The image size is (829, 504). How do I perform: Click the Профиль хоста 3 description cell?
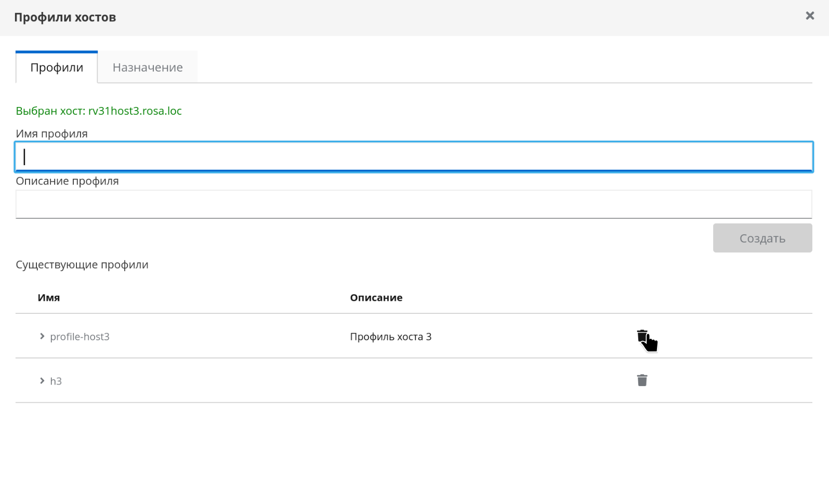pos(390,337)
